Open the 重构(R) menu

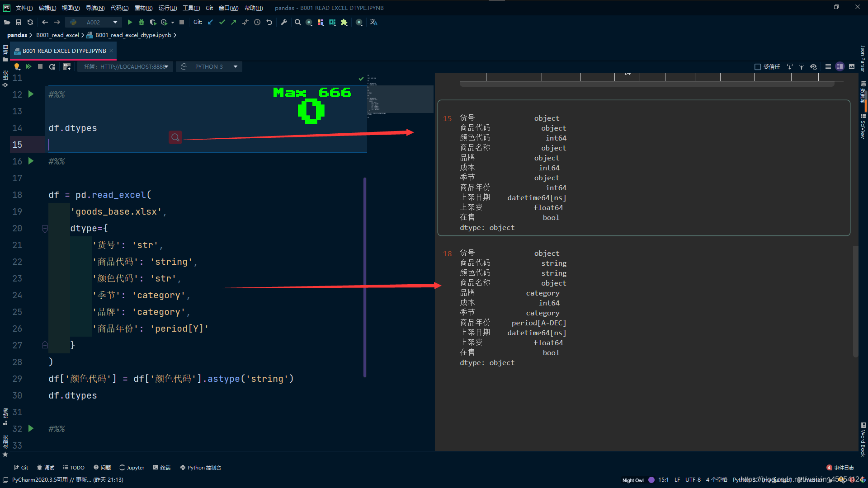144,8
